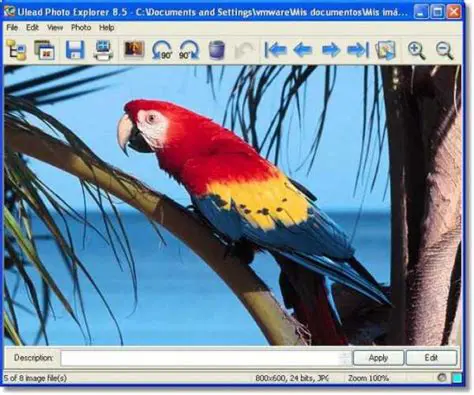Click the Ulead Photo Explorer title icon

(9, 12)
